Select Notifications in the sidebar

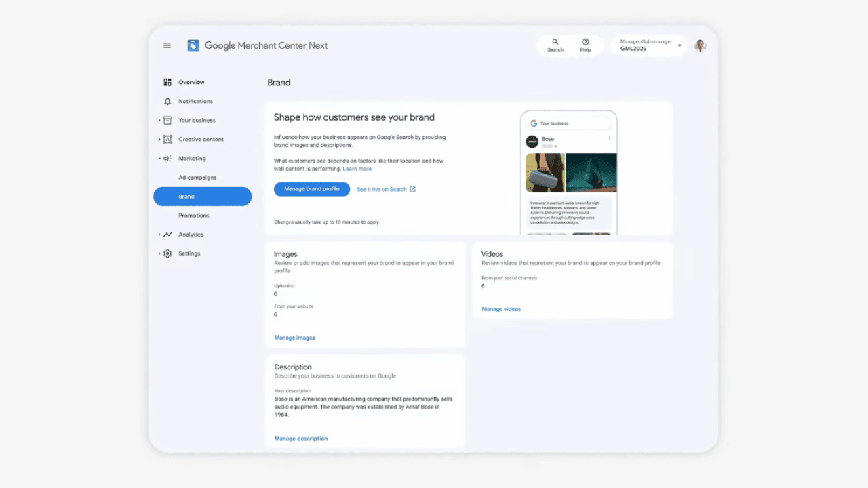[x=195, y=101]
